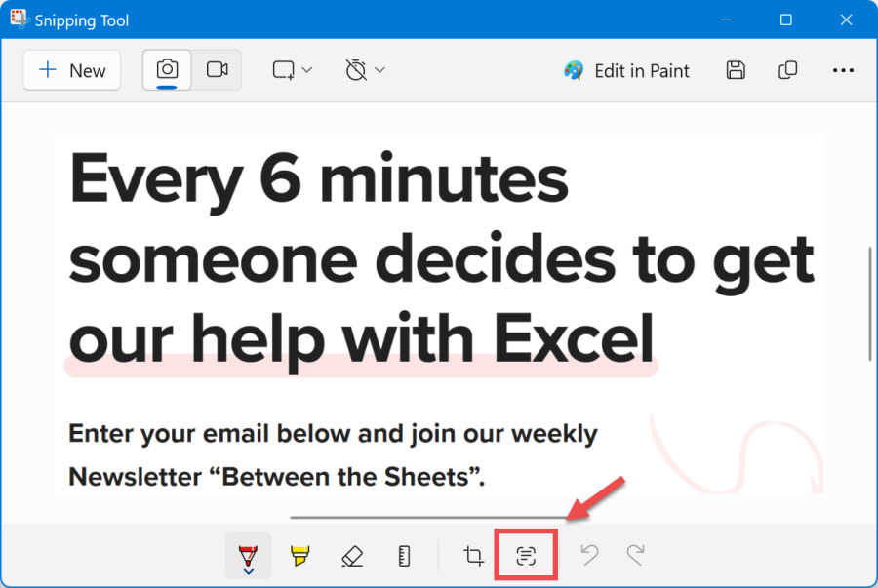Switch to Record (video) mode
The width and height of the screenshot is (878, 588).
click(217, 70)
